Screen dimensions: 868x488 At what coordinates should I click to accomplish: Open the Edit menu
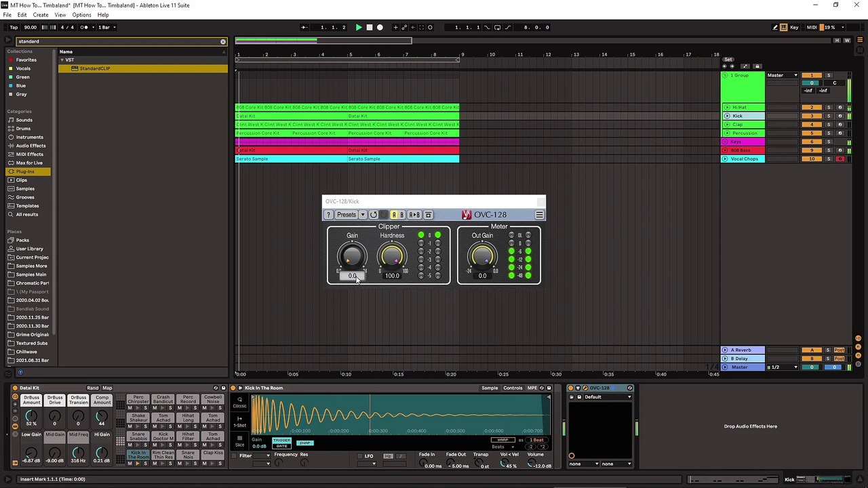22,15
